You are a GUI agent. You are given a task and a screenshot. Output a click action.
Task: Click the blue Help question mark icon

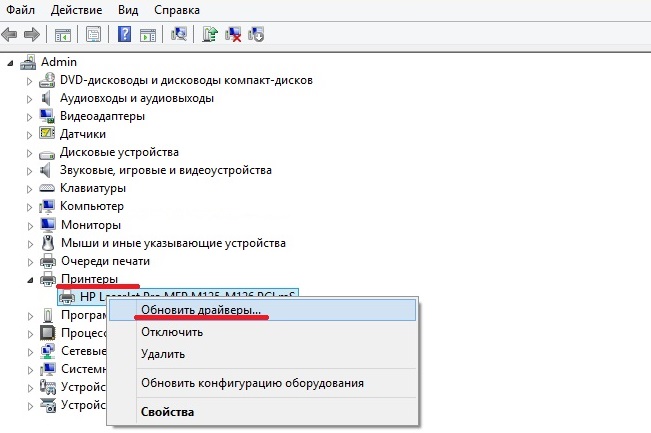[125, 34]
